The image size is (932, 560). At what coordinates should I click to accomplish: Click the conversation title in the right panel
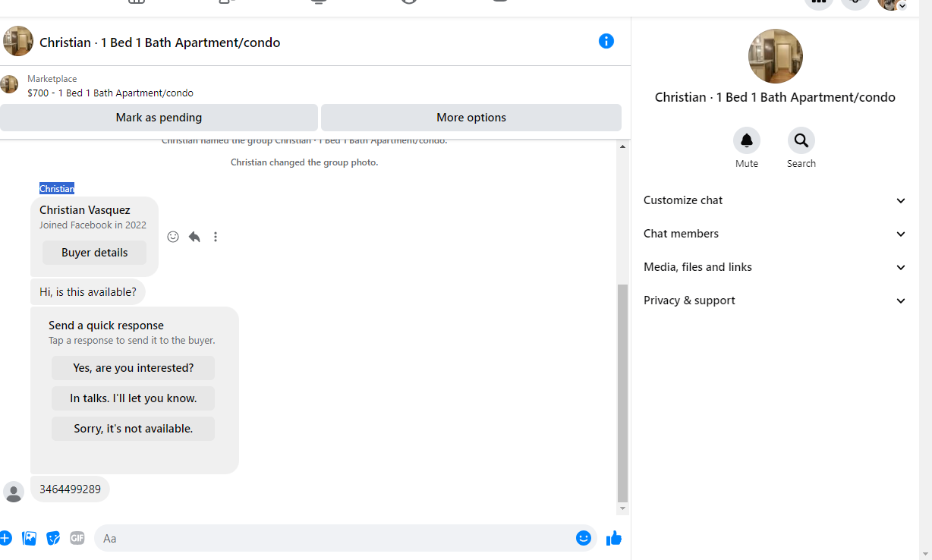point(775,97)
